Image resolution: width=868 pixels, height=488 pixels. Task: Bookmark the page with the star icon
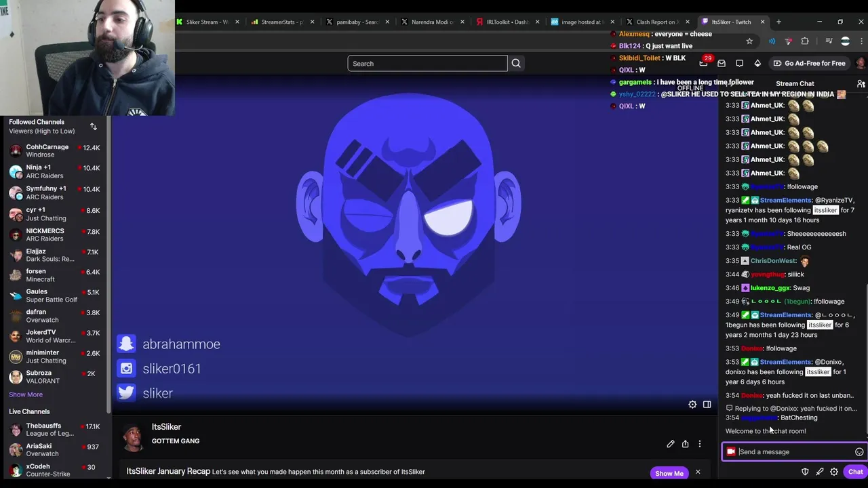[749, 41]
